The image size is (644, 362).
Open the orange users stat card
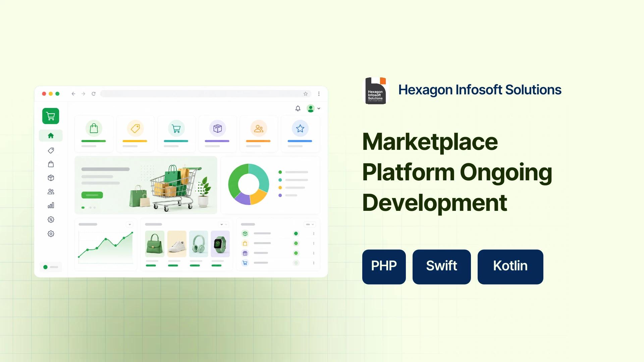pos(259,134)
